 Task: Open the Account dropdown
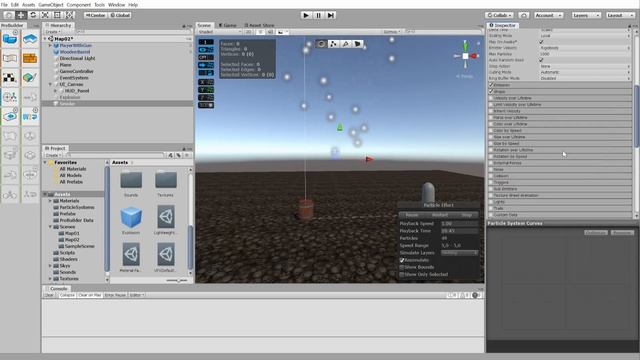pos(549,15)
